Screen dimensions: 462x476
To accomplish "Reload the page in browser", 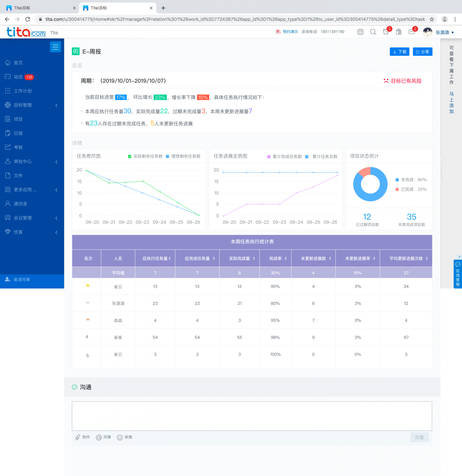I will (x=28, y=19).
